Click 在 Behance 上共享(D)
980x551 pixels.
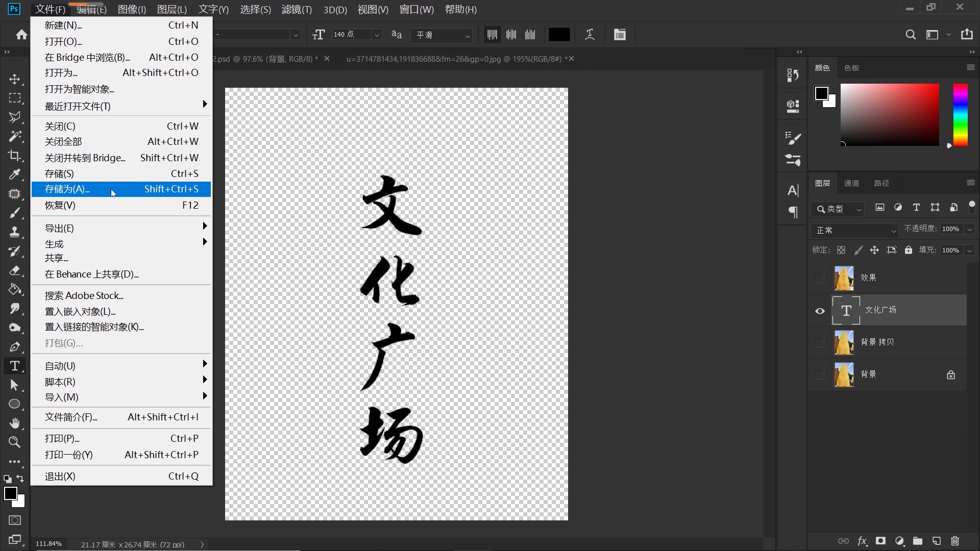coord(92,274)
